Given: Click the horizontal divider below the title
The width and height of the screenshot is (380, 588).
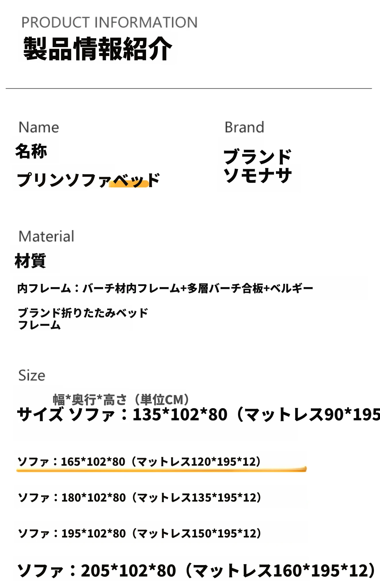Looking at the screenshot, I should 189,88.
